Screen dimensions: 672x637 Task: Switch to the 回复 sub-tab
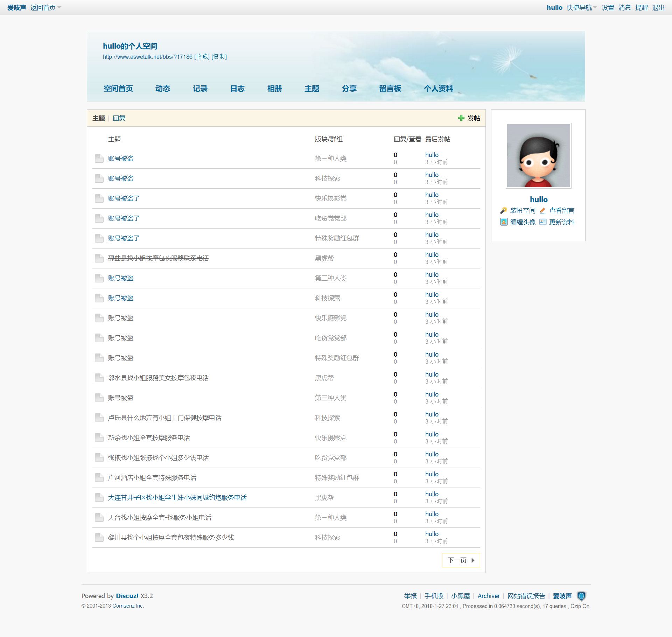[119, 118]
